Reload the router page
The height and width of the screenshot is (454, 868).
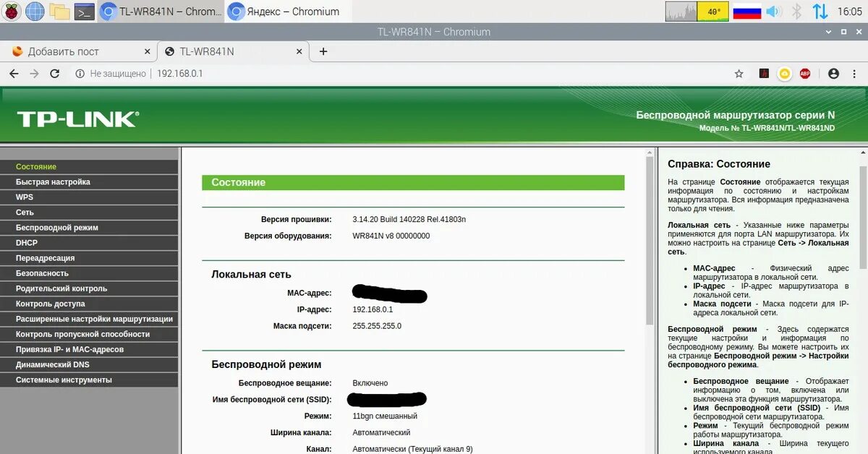(54, 74)
